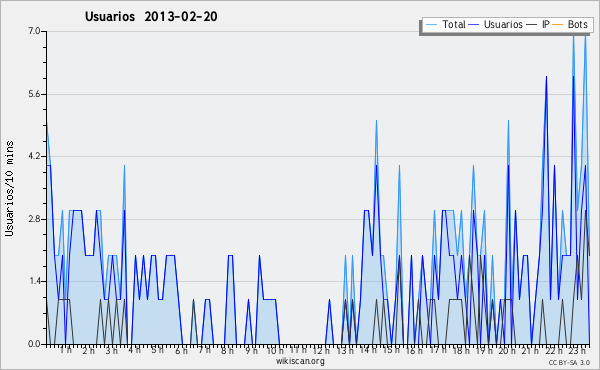600x370 pixels.
Task: Click the '20 h' x-axis label
Action: (x=507, y=350)
